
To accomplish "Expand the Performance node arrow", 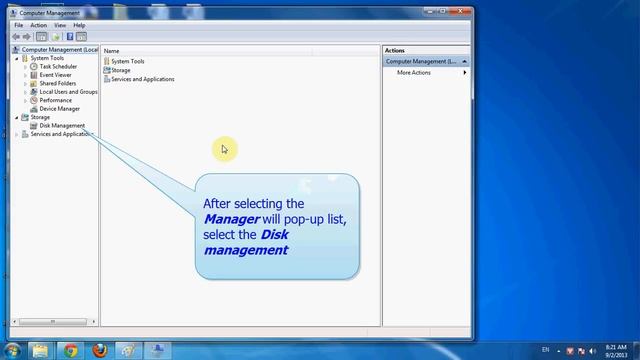I will (25, 100).
